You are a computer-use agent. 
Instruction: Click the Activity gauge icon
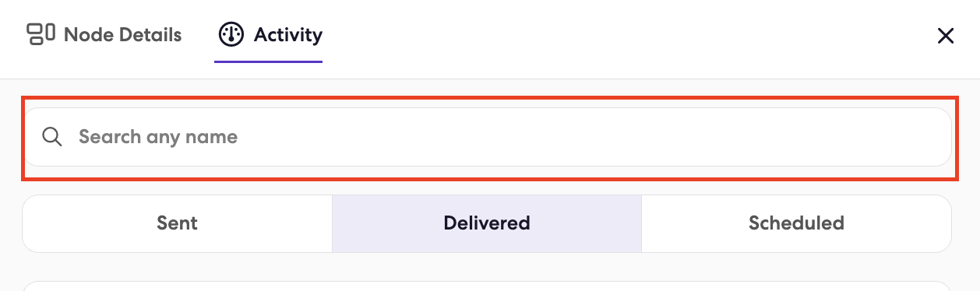pyautogui.click(x=231, y=34)
